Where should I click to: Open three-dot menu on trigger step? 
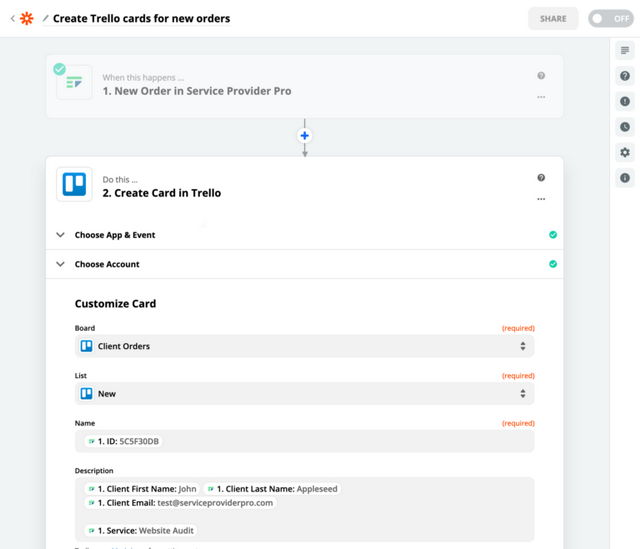pos(541,97)
